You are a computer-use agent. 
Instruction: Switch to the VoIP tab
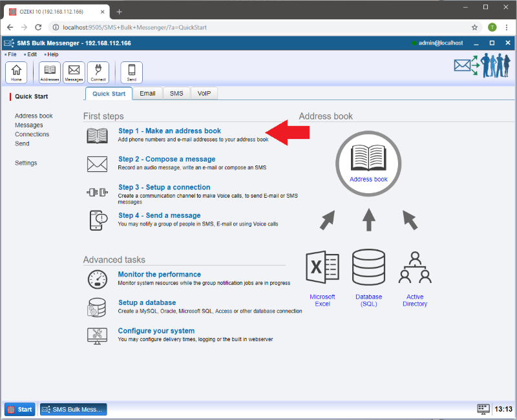tap(204, 94)
